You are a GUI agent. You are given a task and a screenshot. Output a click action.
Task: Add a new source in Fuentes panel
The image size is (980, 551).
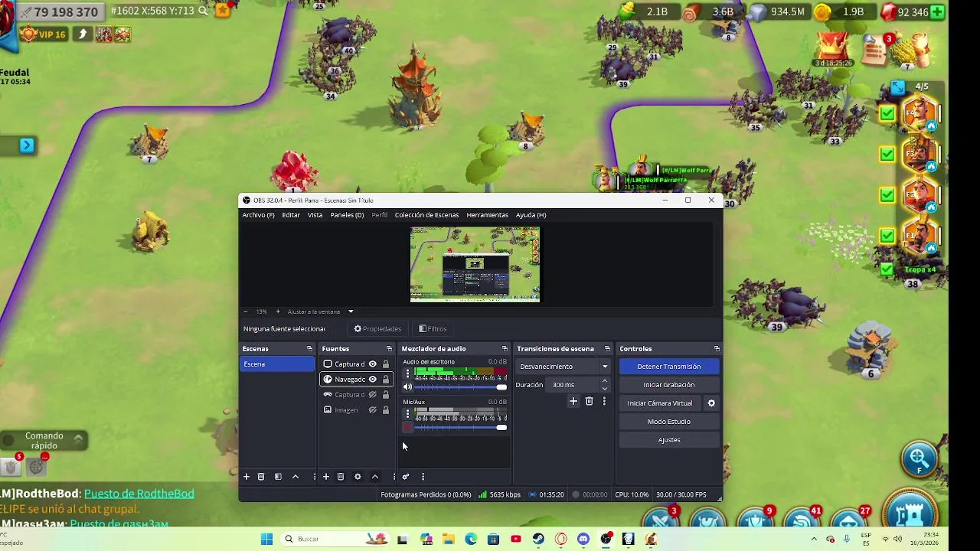pos(326,477)
